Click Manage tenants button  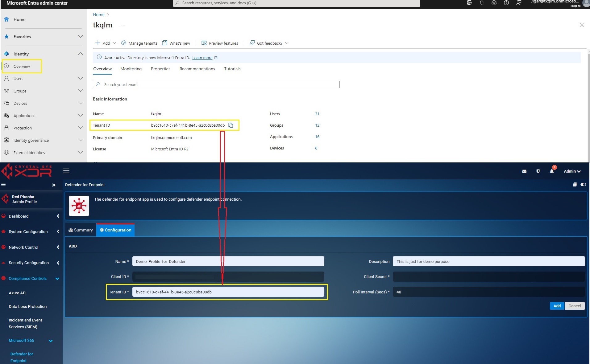tap(139, 43)
